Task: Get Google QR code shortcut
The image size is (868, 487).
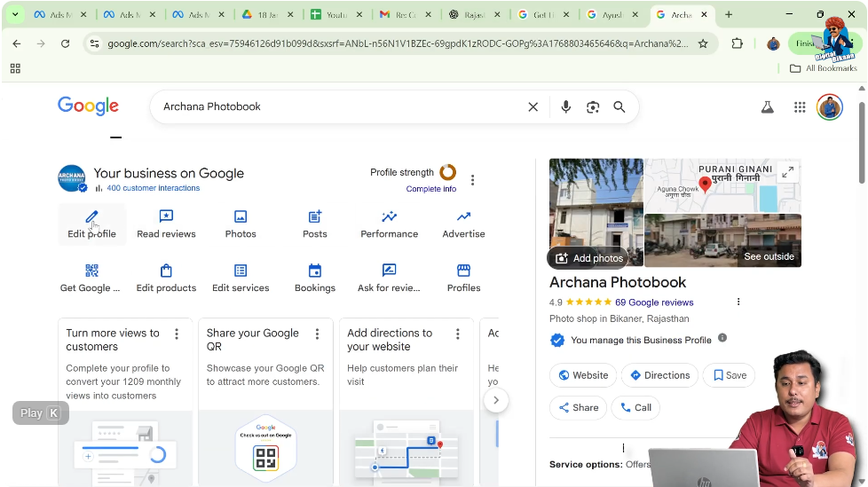Action: (x=92, y=279)
